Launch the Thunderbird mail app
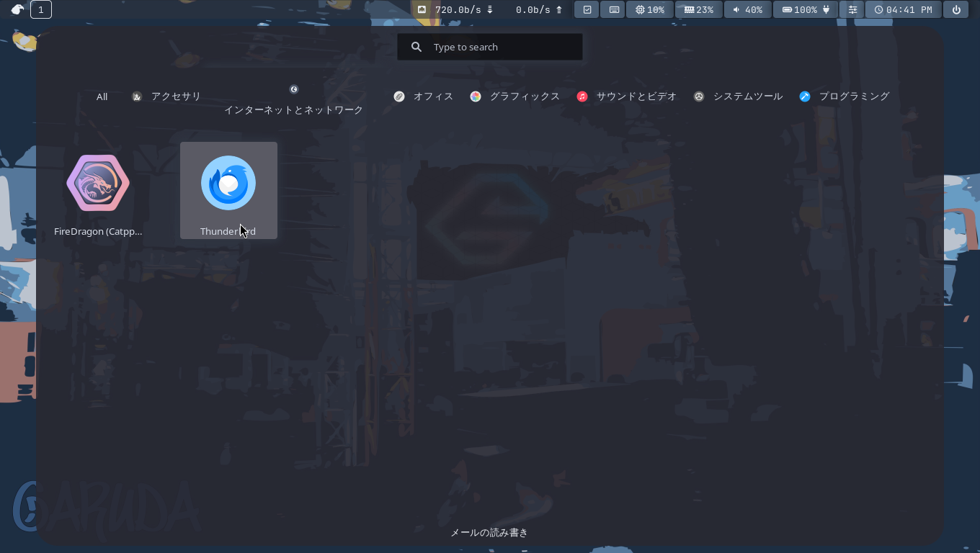This screenshot has height=553, width=980. [x=228, y=190]
